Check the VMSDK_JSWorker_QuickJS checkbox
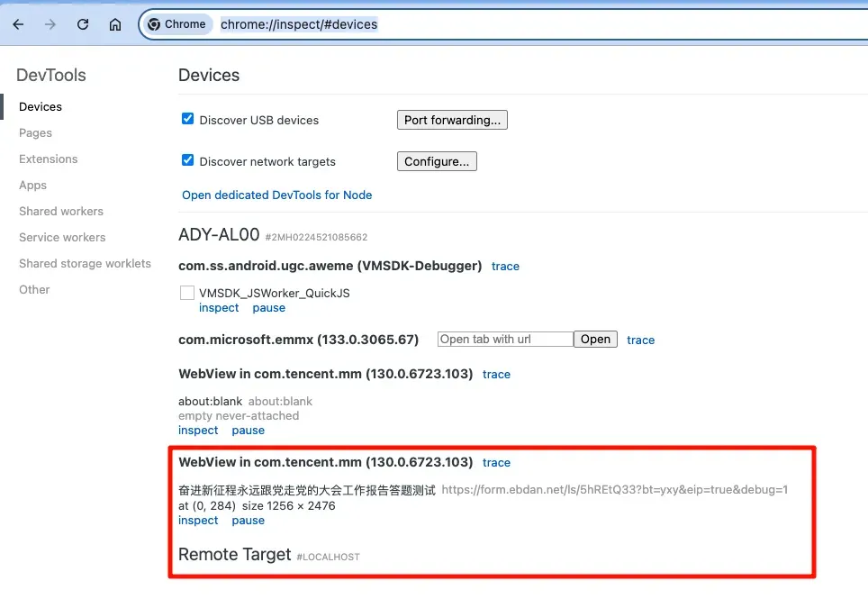 coord(187,293)
